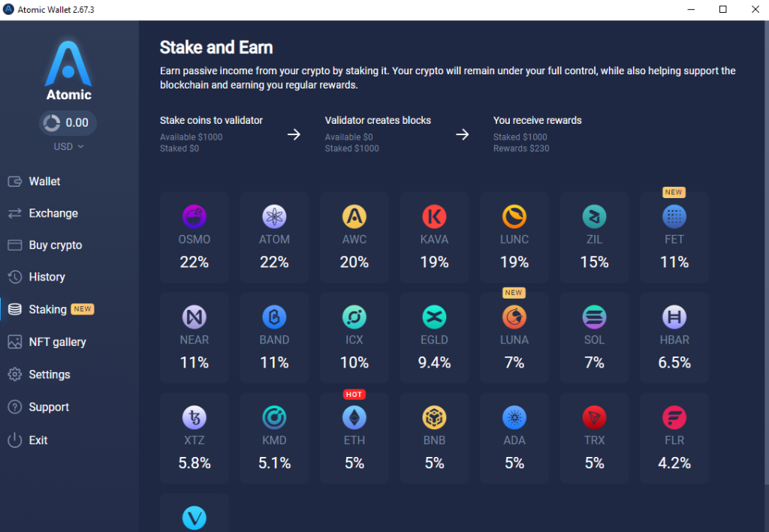
Task: Select LUNA with the NEW badge
Action: tap(514, 338)
